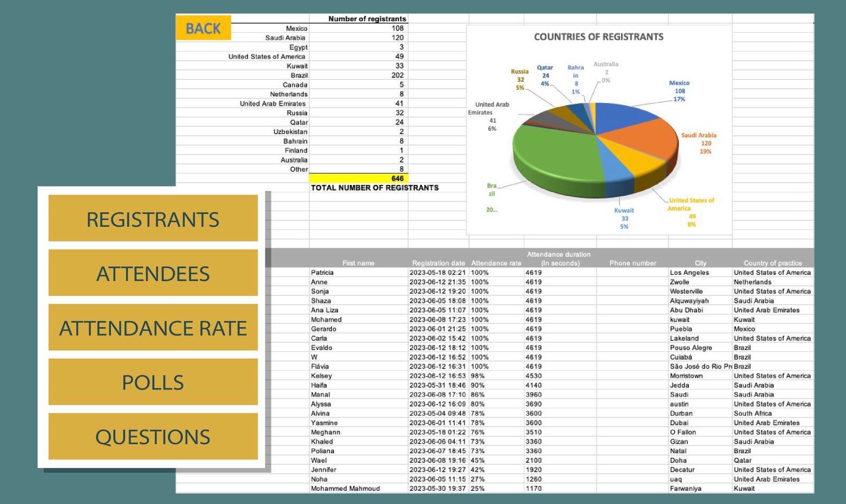Select the ATTENDANCE RATE menu item

153,328
